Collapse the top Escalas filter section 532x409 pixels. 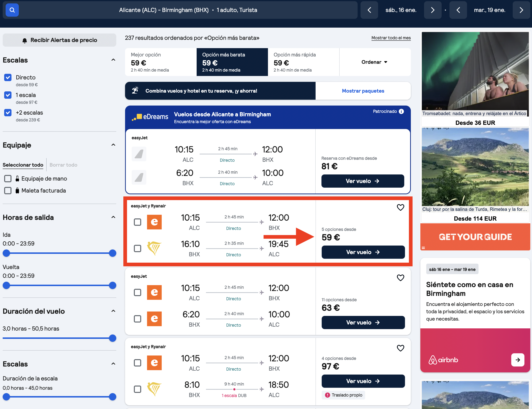tap(113, 60)
